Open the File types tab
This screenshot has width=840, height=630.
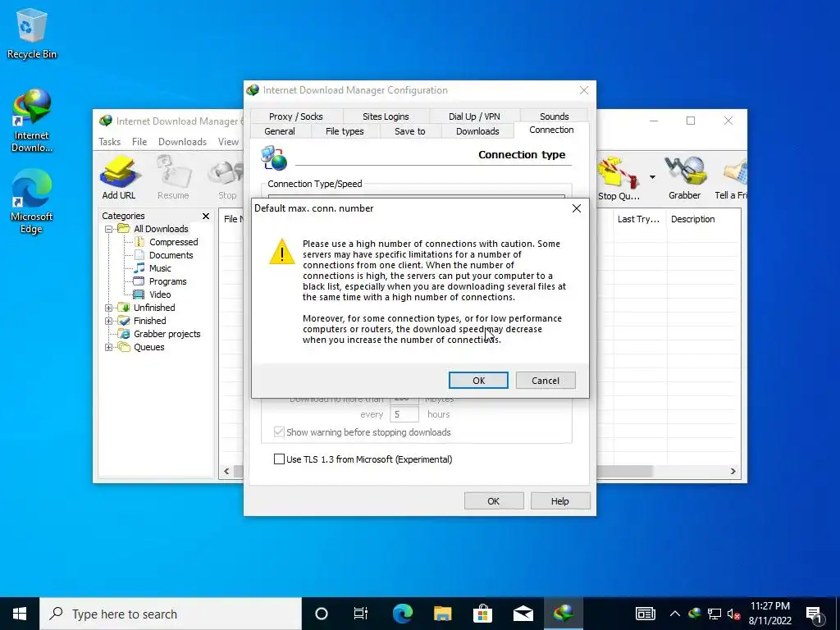[345, 131]
